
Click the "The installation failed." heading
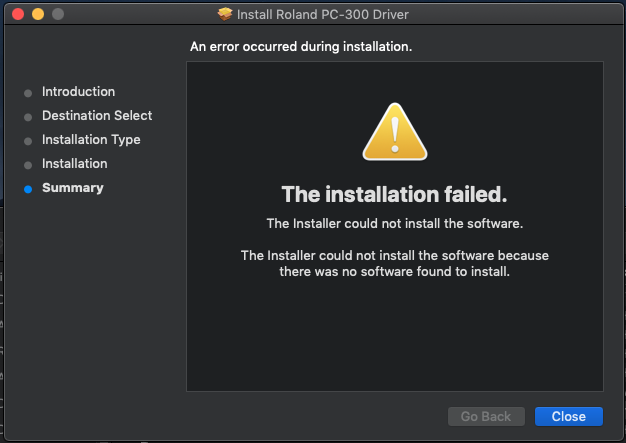(x=394, y=194)
